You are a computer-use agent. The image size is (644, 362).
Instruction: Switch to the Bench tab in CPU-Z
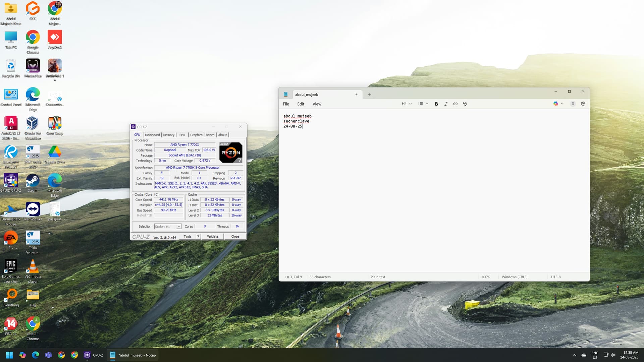pos(210,135)
